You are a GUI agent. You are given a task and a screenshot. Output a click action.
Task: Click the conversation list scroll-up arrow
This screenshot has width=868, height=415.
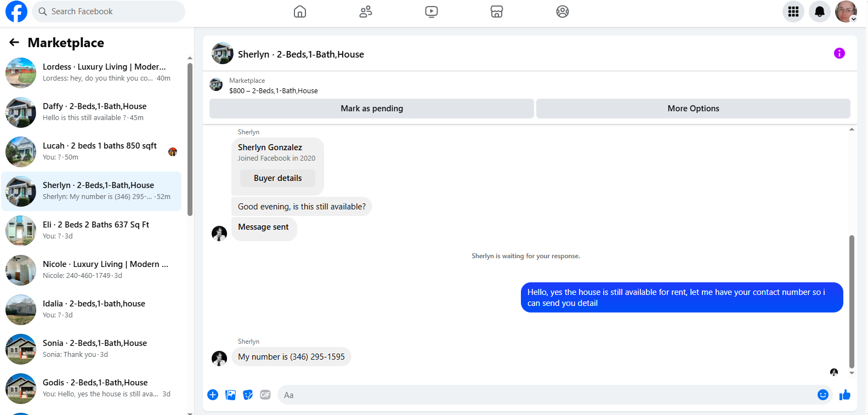point(190,58)
